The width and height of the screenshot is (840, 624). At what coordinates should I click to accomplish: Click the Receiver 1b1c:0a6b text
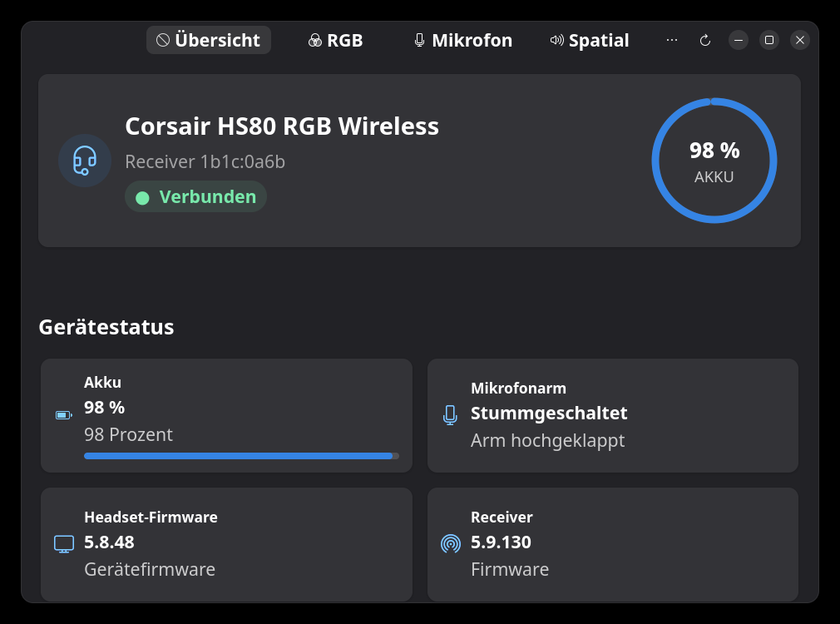coord(205,162)
